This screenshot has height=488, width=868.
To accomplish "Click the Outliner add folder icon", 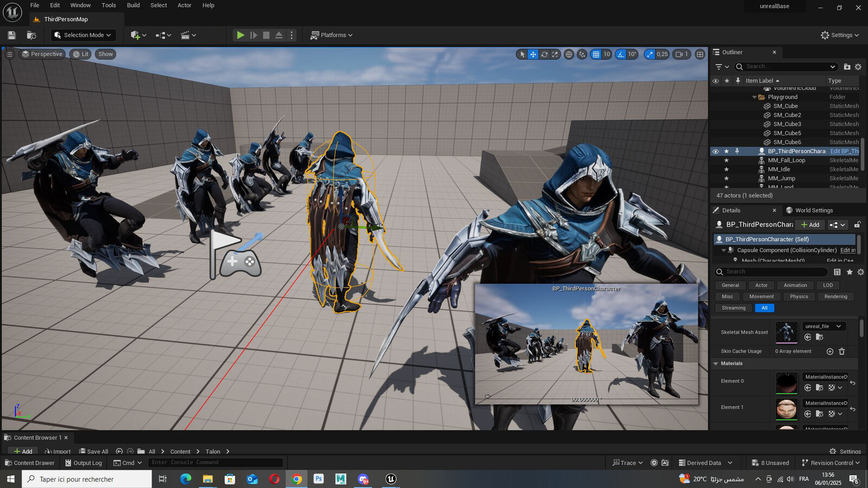I will point(847,67).
